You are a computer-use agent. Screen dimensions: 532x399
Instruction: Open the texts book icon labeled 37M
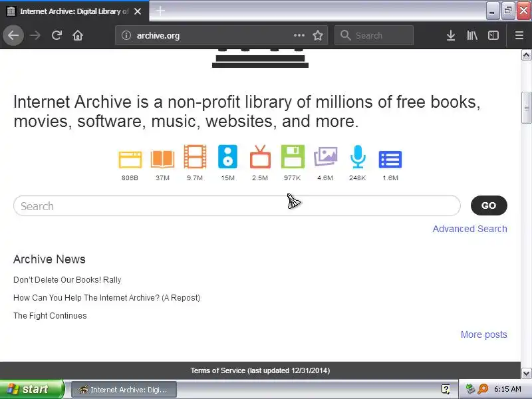click(x=162, y=160)
